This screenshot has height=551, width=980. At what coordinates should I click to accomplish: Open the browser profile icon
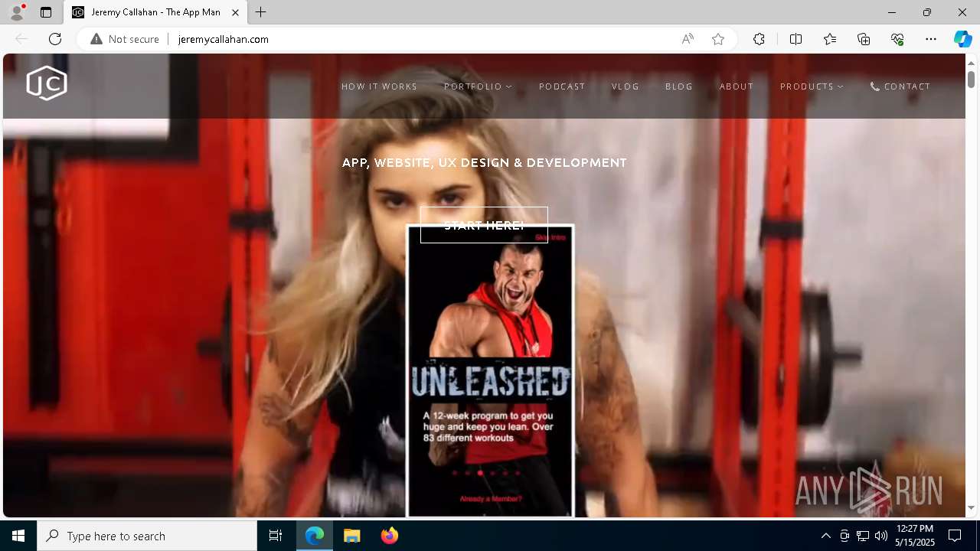16,12
